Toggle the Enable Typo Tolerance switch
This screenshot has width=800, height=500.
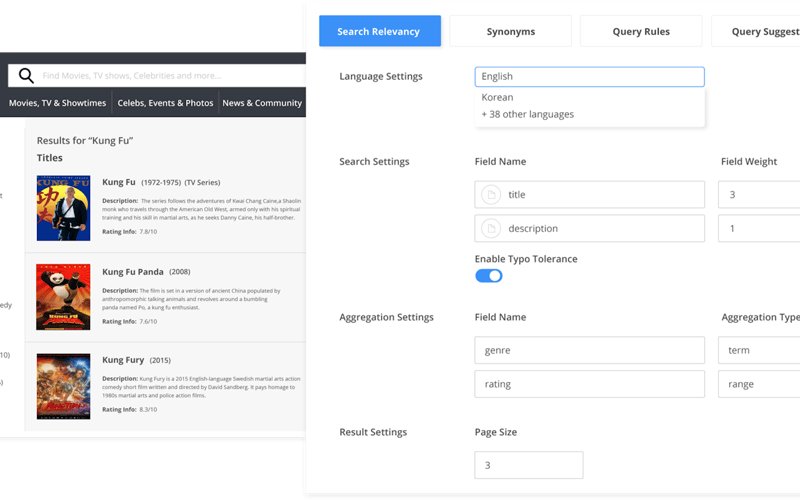(489, 276)
